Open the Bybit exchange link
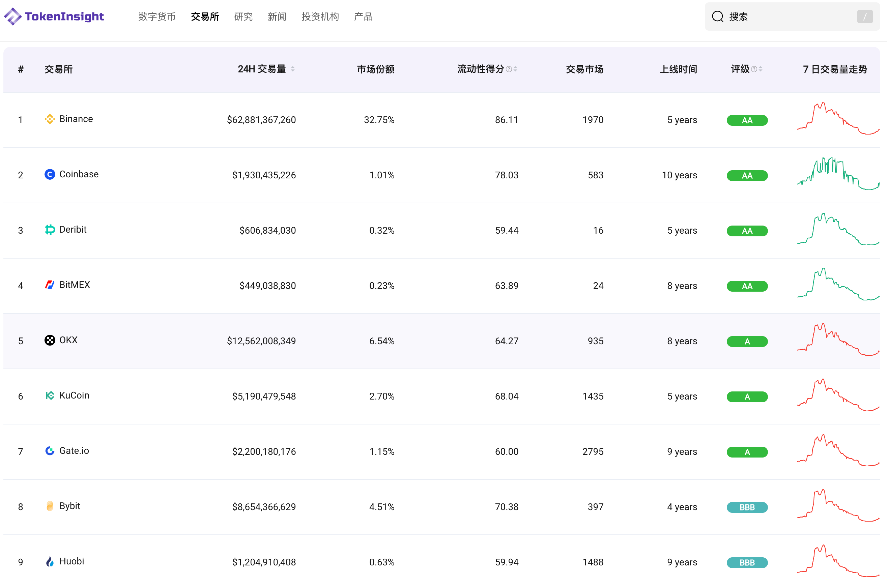 tap(70, 506)
